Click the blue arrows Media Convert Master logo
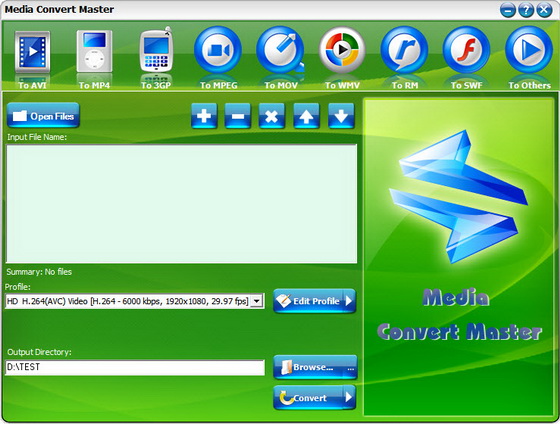 click(458, 196)
